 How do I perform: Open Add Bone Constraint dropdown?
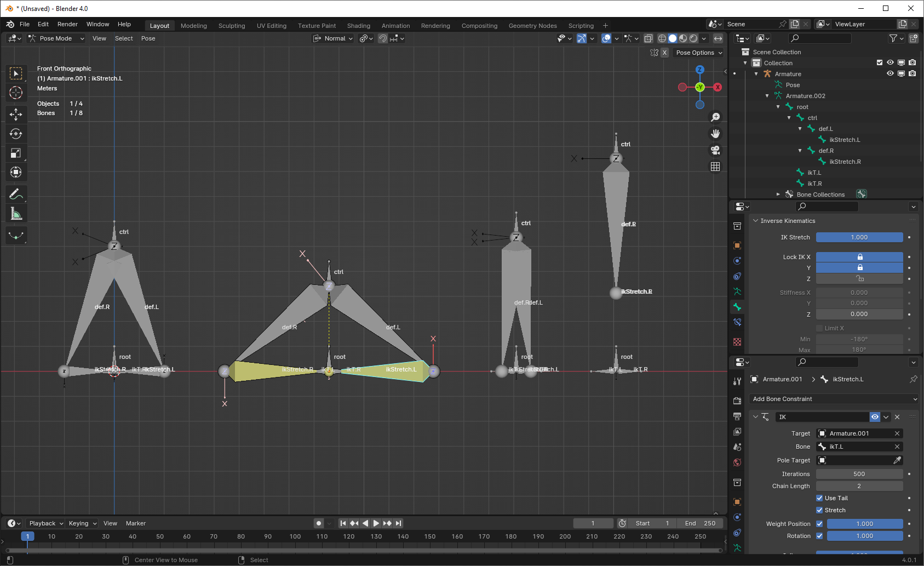tap(834, 399)
